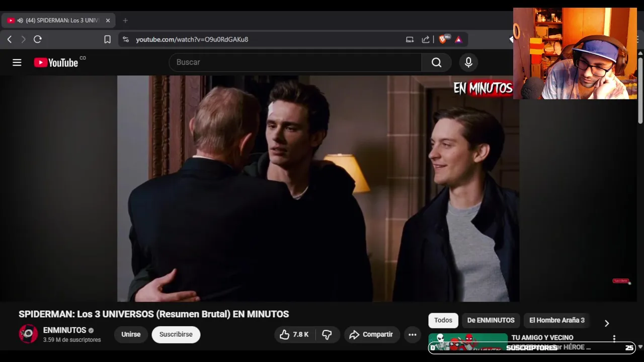This screenshot has height=362, width=644.
Task: Click the browser forward arrow
Action: click(23, 39)
